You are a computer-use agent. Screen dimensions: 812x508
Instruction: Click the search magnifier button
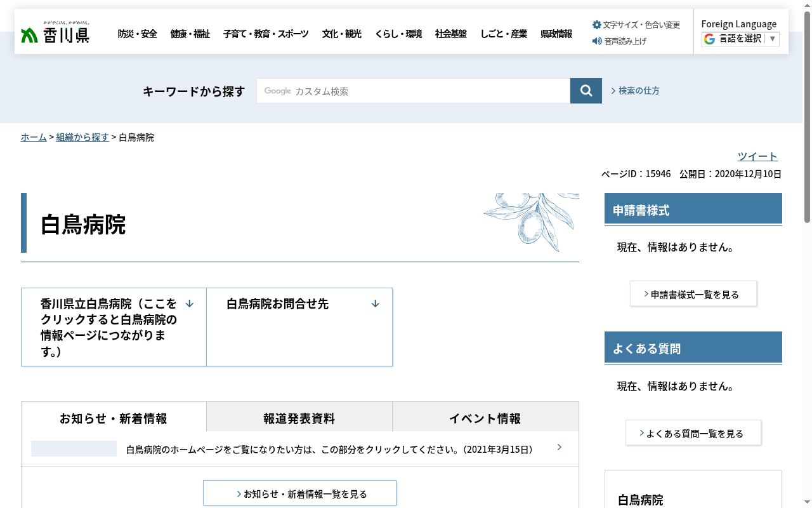tap(586, 91)
